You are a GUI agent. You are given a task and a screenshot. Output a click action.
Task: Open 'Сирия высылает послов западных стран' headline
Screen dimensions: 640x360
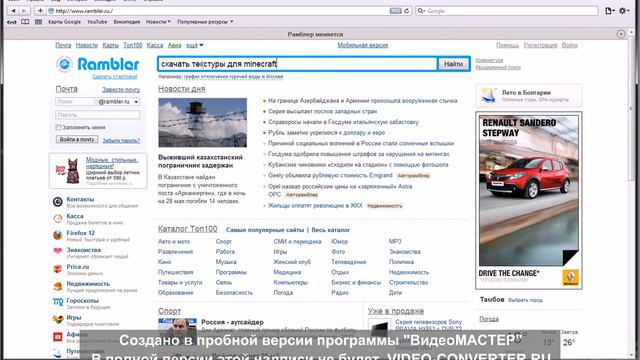tap(322, 111)
